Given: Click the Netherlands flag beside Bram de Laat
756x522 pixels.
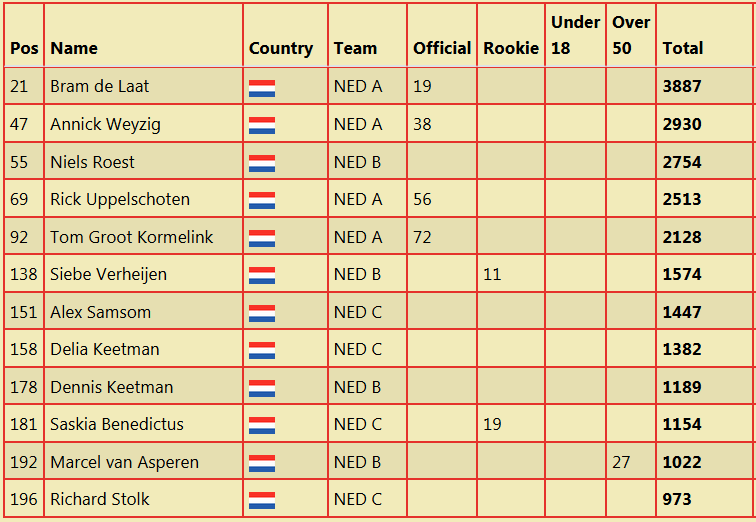Looking at the screenshot, I should coord(262,89).
